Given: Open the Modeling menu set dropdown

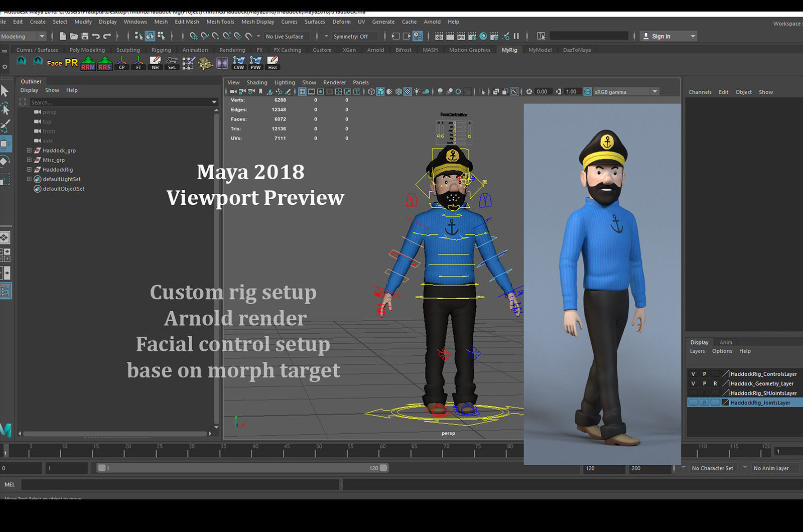Looking at the screenshot, I should point(24,36).
